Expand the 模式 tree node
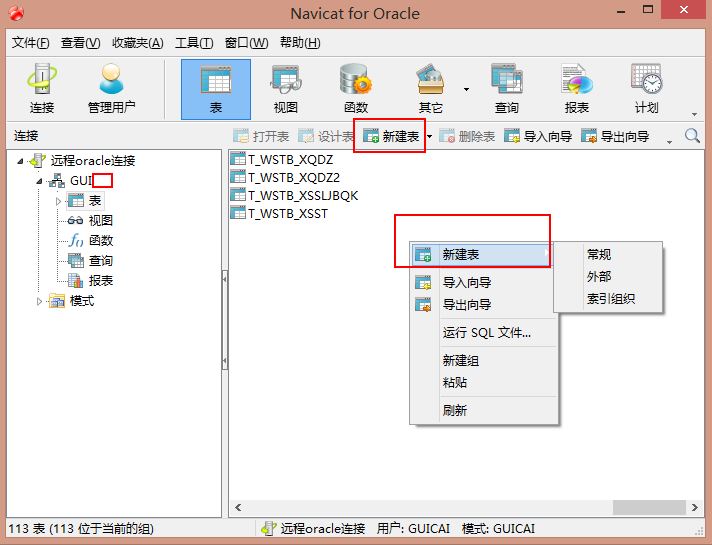This screenshot has height=545, width=712. (39, 301)
